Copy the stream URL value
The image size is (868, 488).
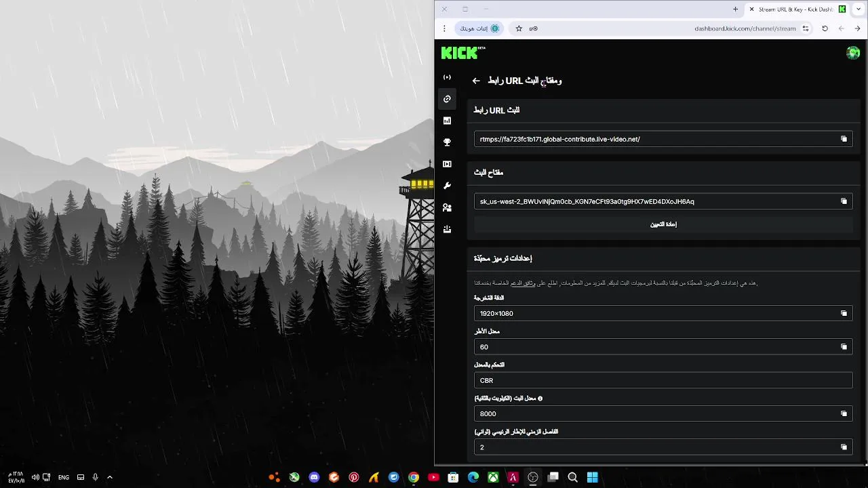point(844,139)
